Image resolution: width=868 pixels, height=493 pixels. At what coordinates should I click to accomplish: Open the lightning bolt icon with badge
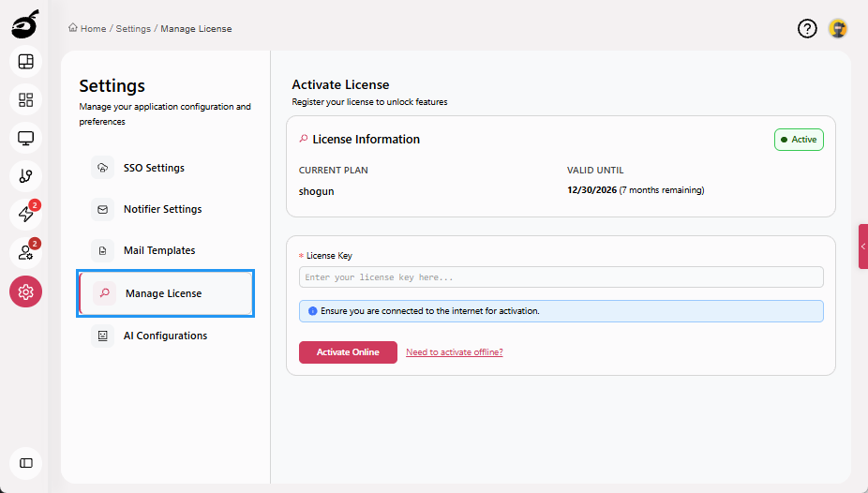click(x=25, y=214)
